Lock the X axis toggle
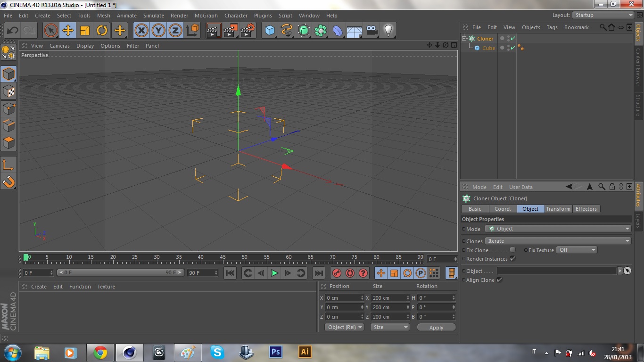Screen dimensions: 644x362 pyautogui.click(x=141, y=31)
